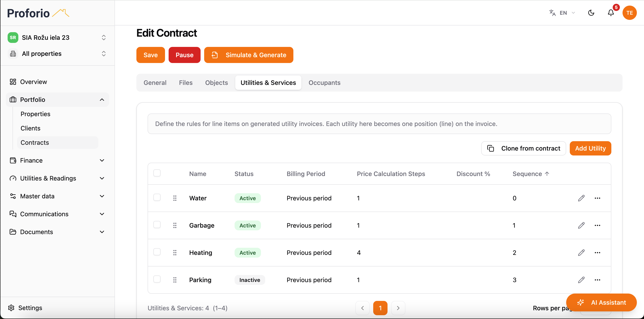Image resolution: width=644 pixels, height=319 pixels.
Task: Click the Pause button
Action: (184, 55)
